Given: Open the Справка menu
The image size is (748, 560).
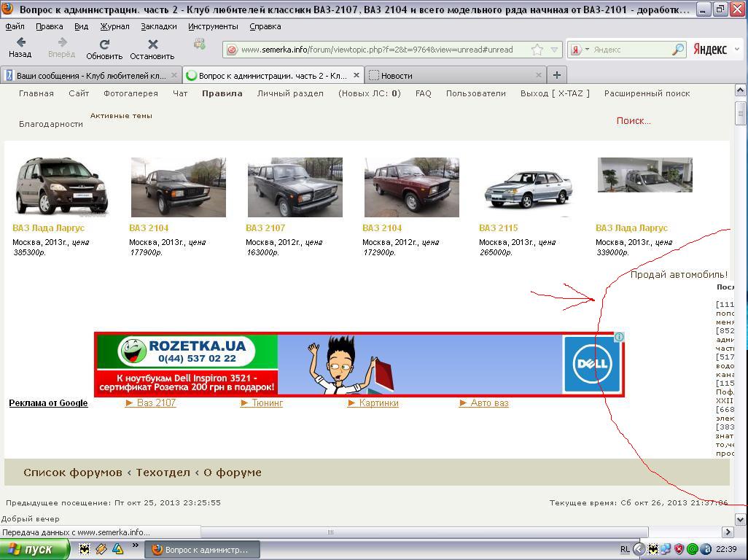Looking at the screenshot, I should [x=265, y=27].
